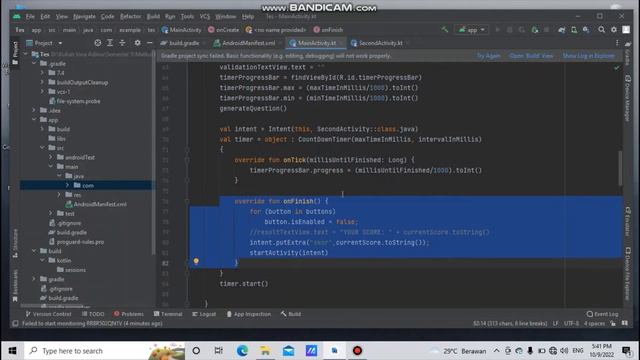The image size is (640, 360).
Task: Open the VCS menu
Action: [x=204, y=16]
